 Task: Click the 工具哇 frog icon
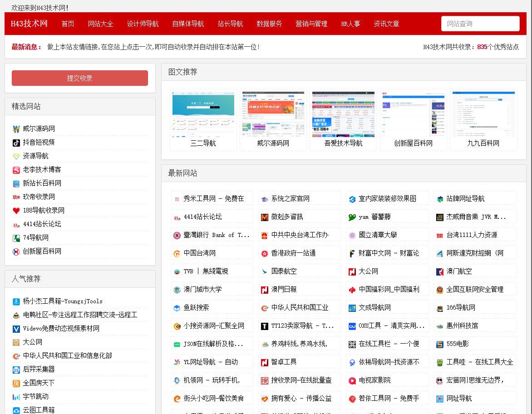point(439,362)
